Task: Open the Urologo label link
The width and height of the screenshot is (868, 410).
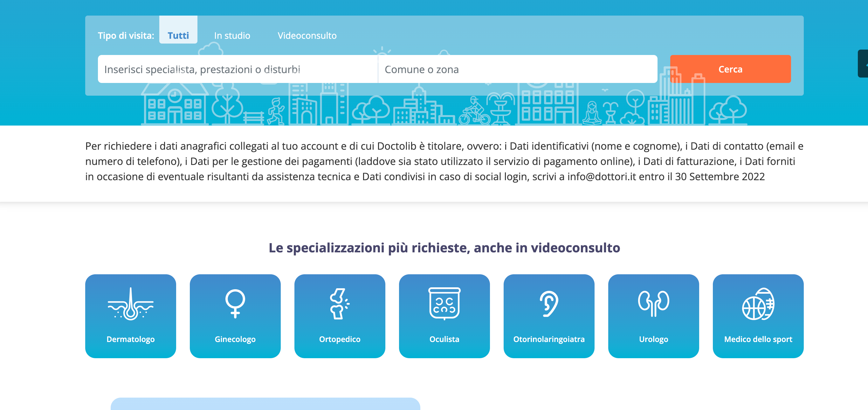Action: coord(654,339)
